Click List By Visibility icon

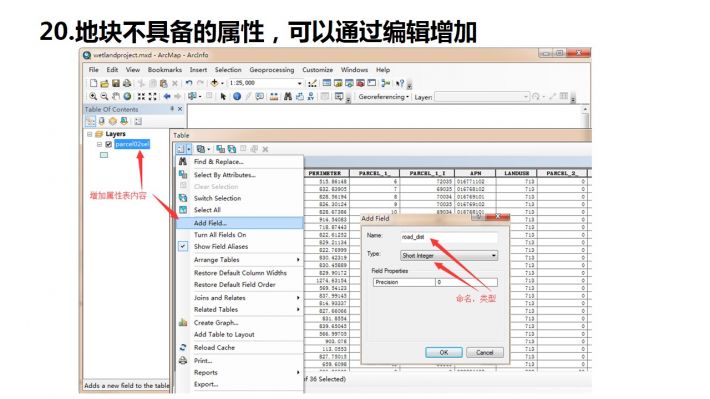(x=113, y=121)
